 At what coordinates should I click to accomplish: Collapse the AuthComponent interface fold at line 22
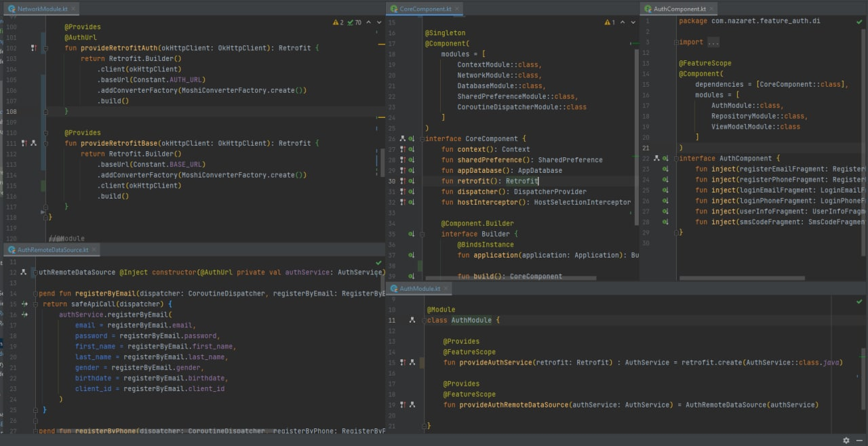tap(676, 158)
